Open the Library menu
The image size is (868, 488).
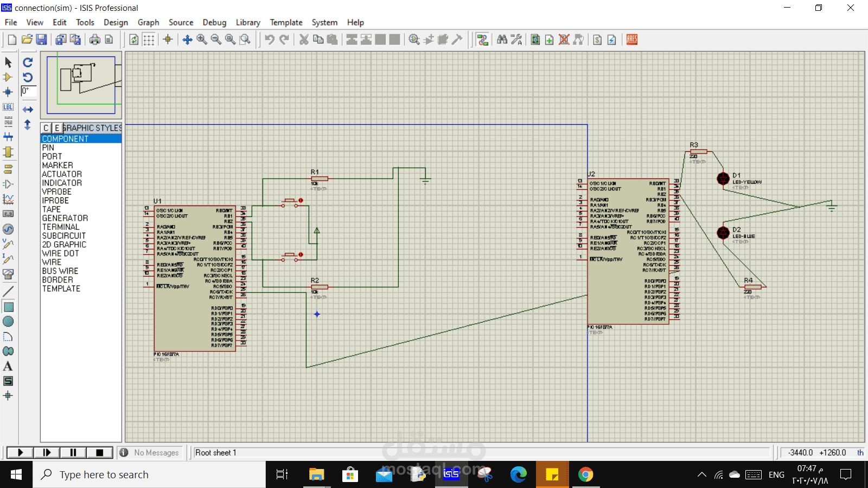coord(248,22)
